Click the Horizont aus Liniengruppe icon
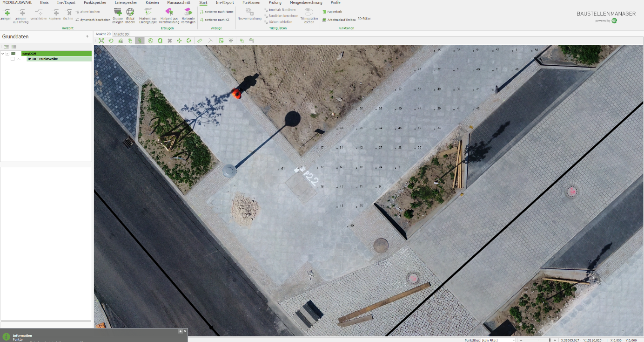644x342 pixels. (x=148, y=11)
